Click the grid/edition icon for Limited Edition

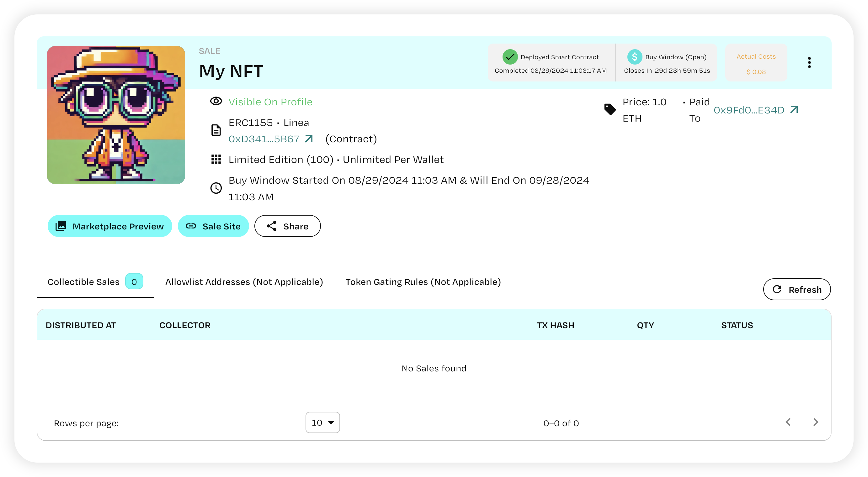216,159
